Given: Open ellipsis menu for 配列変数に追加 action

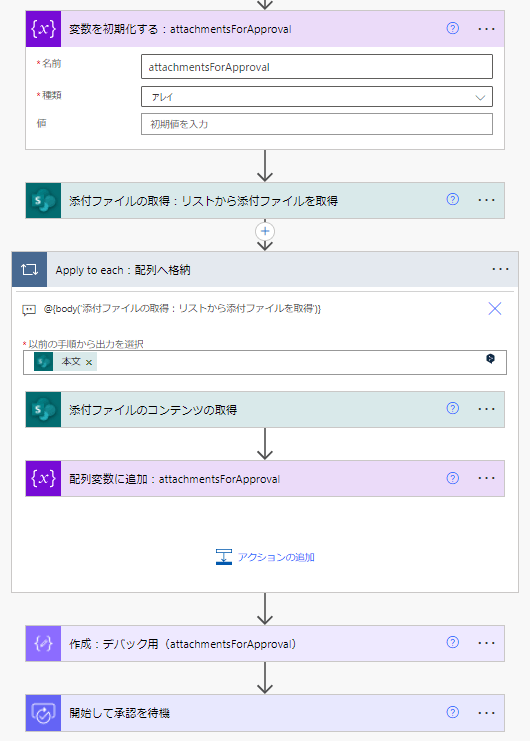Looking at the screenshot, I should (486, 478).
